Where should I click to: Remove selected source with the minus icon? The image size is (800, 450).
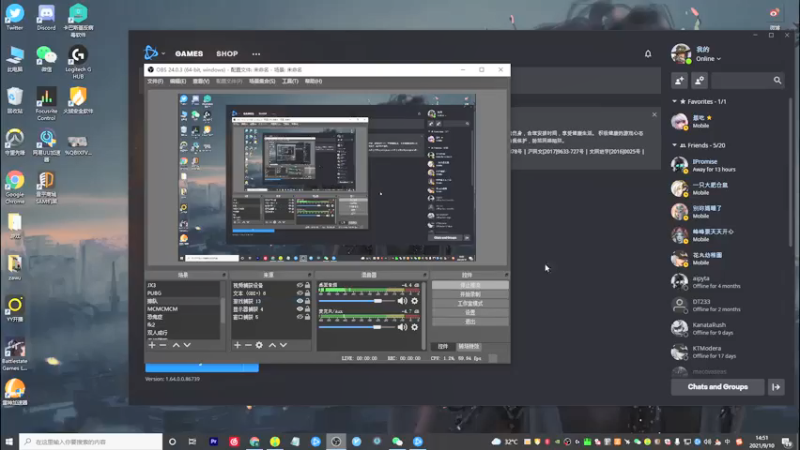click(x=248, y=345)
